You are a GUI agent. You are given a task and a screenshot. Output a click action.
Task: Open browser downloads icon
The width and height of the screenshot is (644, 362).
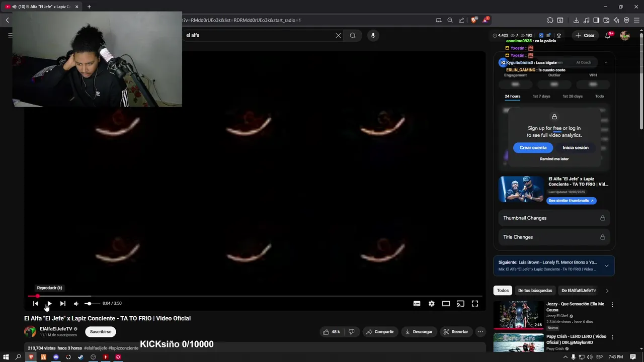pyautogui.click(x=576, y=20)
